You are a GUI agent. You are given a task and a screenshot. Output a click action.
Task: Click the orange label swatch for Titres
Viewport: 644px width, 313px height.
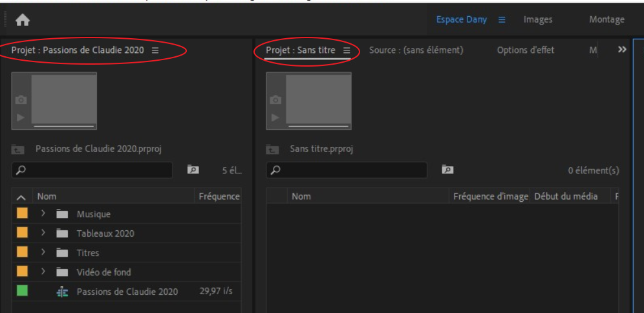click(x=22, y=252)
